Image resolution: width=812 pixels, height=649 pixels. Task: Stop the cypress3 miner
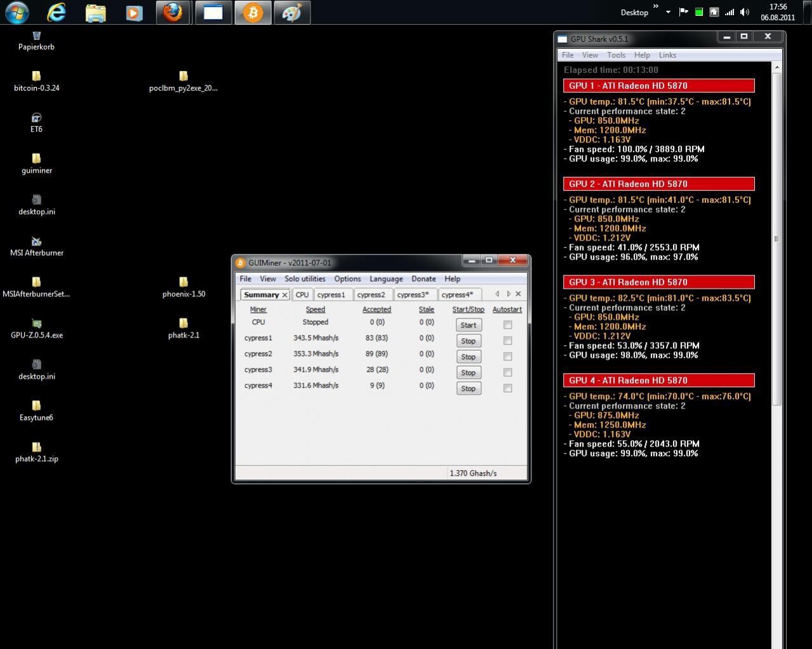coord(469,372)
